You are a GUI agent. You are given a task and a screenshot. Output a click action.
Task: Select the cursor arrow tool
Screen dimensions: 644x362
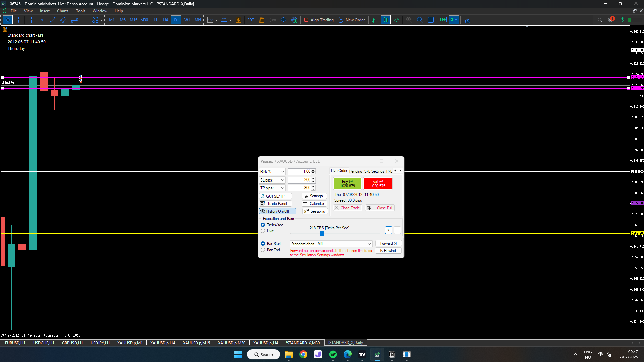coord(8,20)
